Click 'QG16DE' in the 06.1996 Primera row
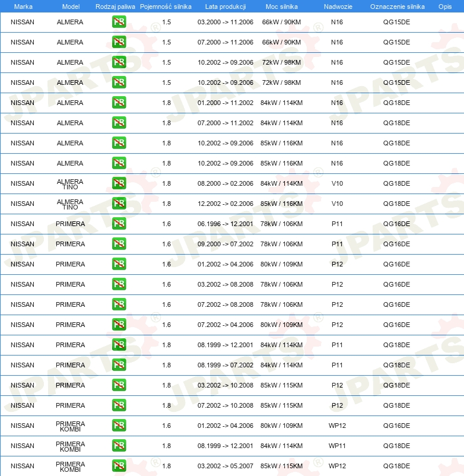The width and height of the screenshot is (464, 476). coord(396,224)
